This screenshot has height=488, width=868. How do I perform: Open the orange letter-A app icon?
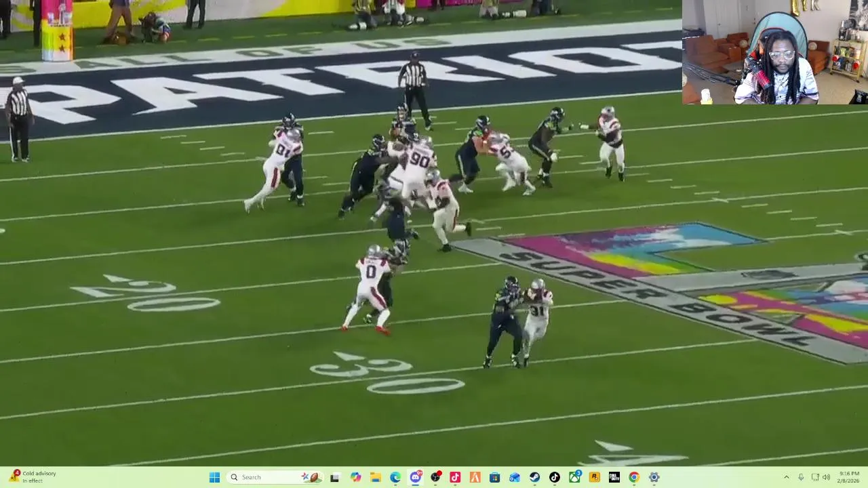[x=475, y=477]
